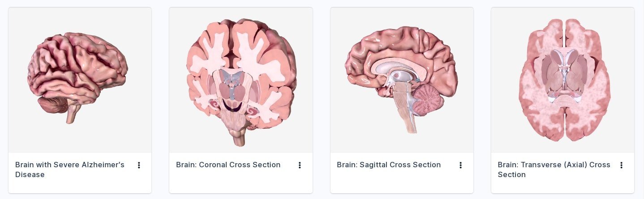Open the coronal cross section brain thumbnail
644x199 pixels.
click(x=240, y=80)
